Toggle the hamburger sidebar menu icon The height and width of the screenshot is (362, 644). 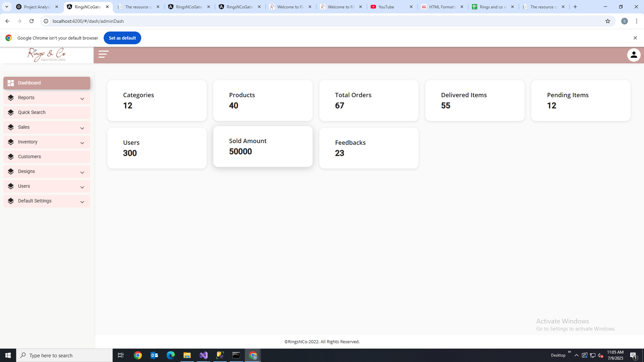point(103,54)
